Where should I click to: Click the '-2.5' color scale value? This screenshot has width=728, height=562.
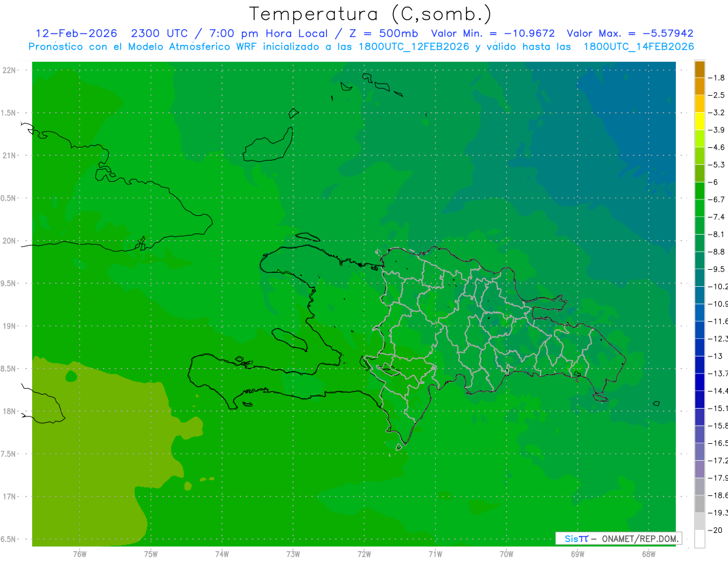[x=718, y=95]
